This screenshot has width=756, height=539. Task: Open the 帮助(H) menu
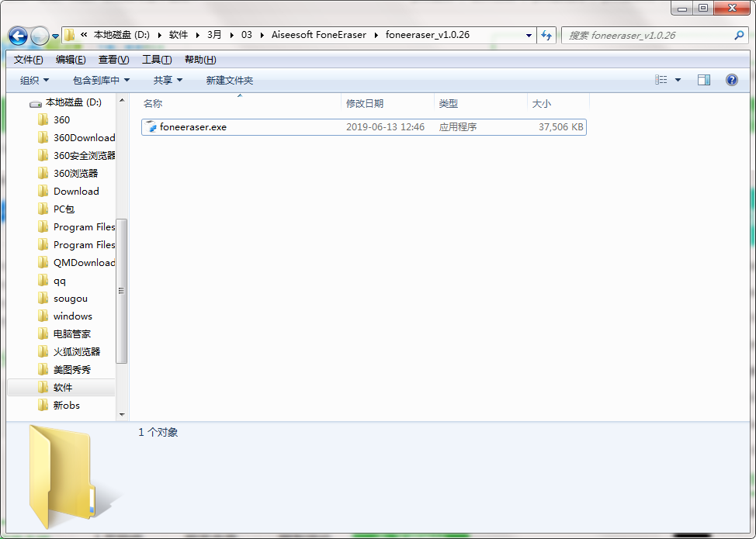[x=200, y=59]
